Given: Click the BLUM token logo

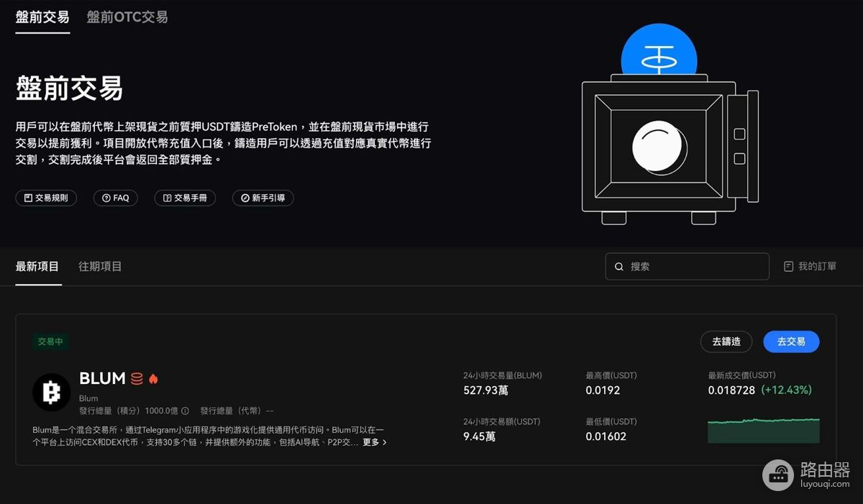Looking at the screenshot, I should [52, 393].
